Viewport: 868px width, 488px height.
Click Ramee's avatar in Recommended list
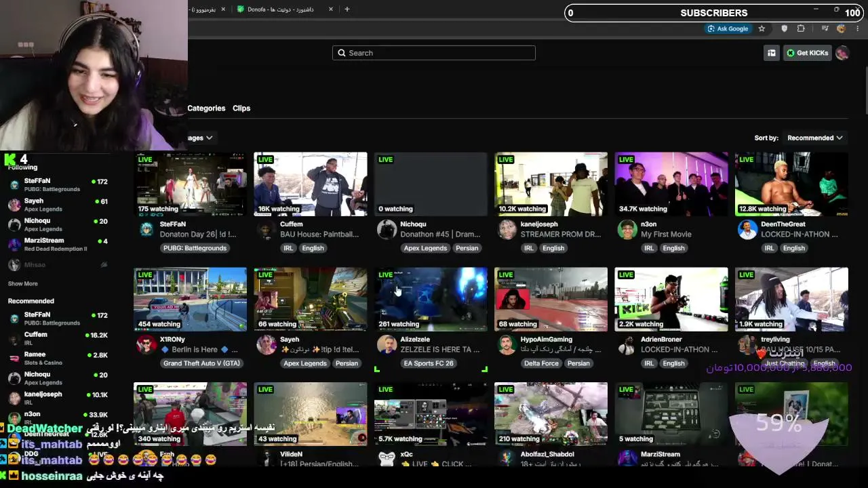click(14, 358)
